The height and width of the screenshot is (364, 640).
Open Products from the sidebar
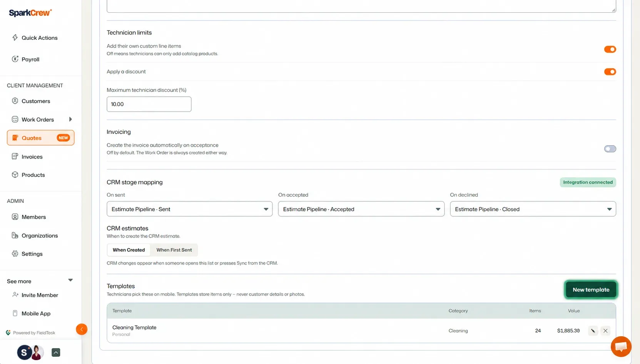[33, 175]
